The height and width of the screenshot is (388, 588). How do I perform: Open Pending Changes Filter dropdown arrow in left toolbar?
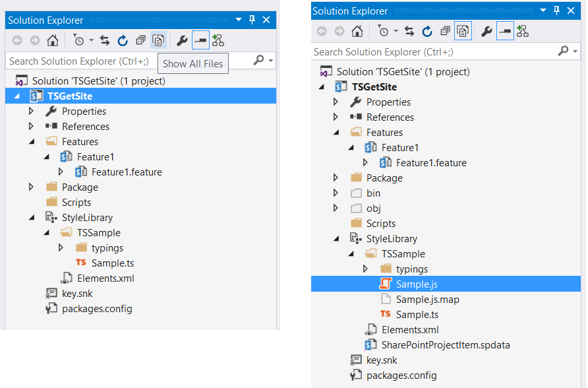[x=91, y=40]
